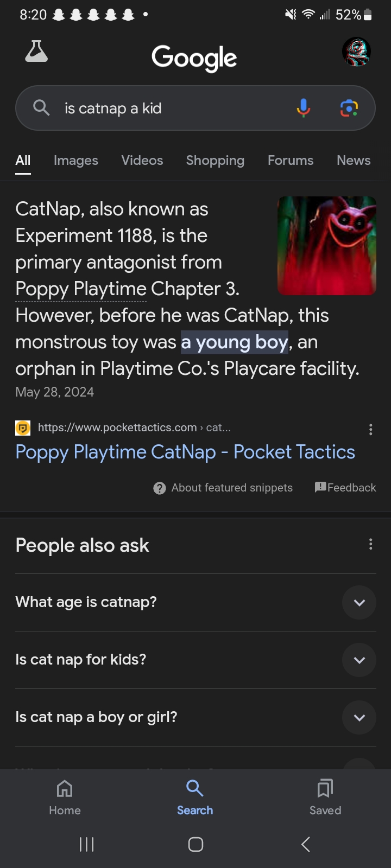The image size is (391, 868).
Task: Click About featured snippets
Action: (x=223, y=488)
